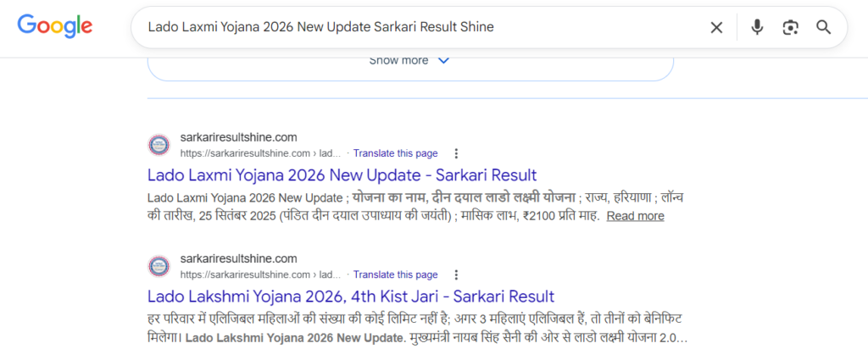The image size is (868, 360).
Task: Click second result's sarkariresultshine favicon
Action: [159, 266]
